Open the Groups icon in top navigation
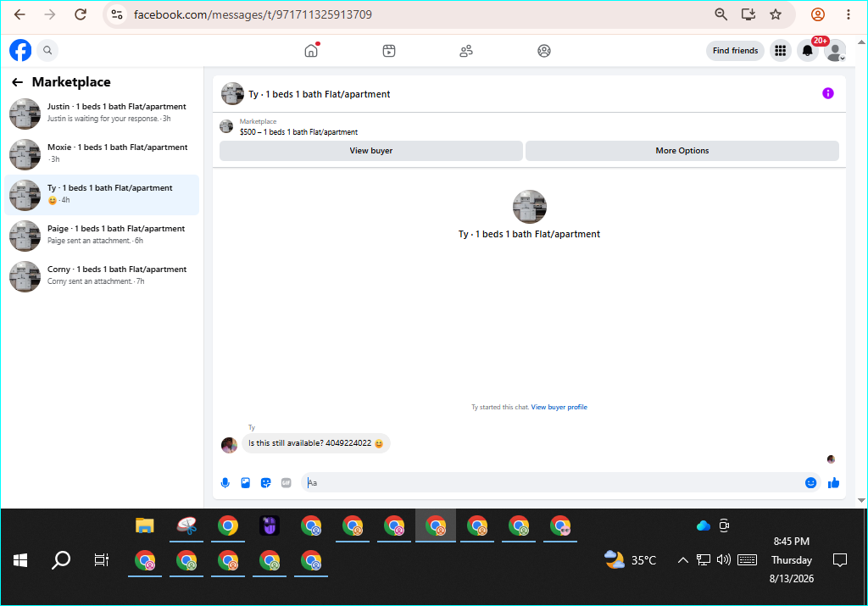The height and width of the screenshot is (606, 868). click(544, 51)
